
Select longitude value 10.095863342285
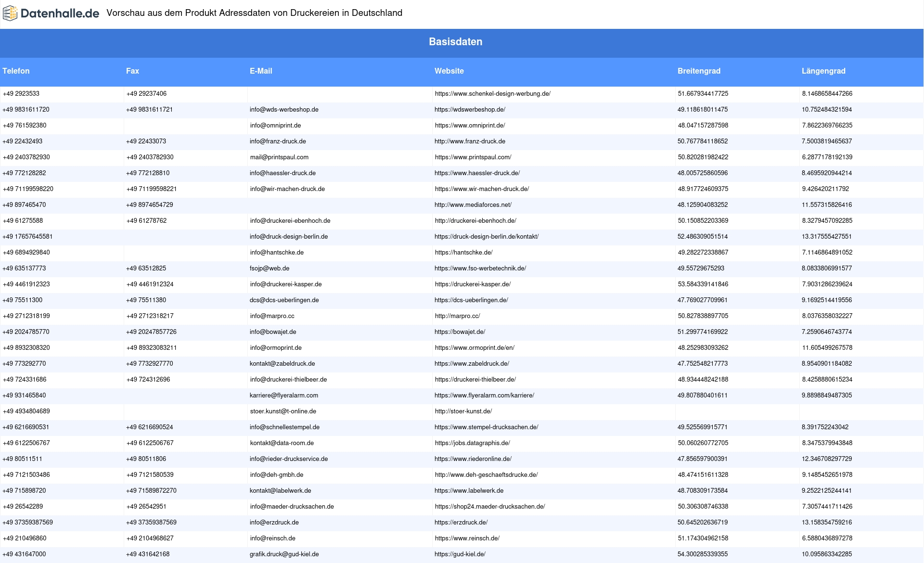[x=827, y=554]
